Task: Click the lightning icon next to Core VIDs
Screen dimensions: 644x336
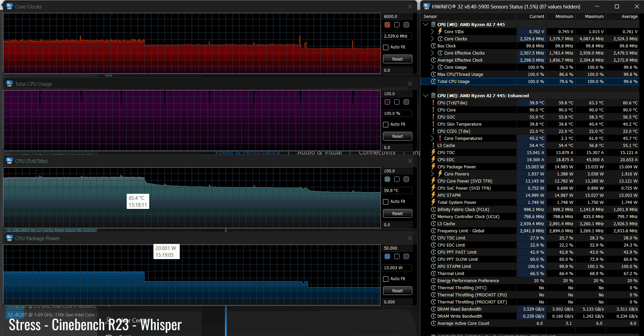Action: click(440, 31)
